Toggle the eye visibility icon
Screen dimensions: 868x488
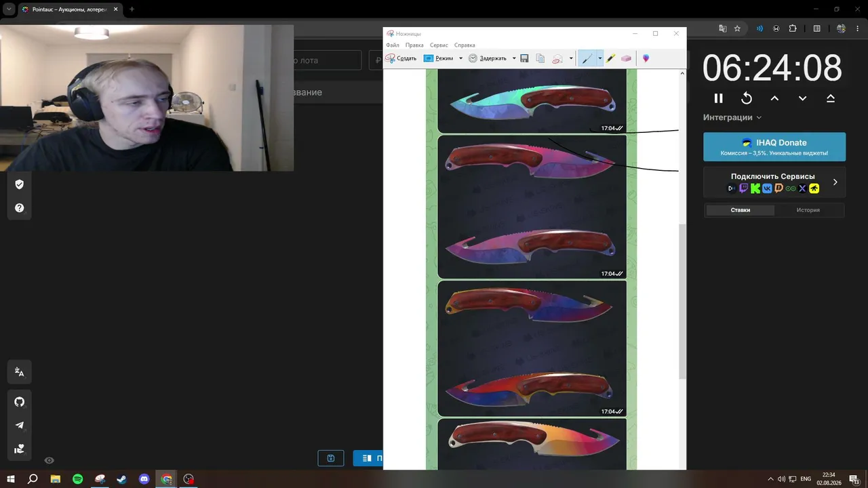[x=49, y=460]
